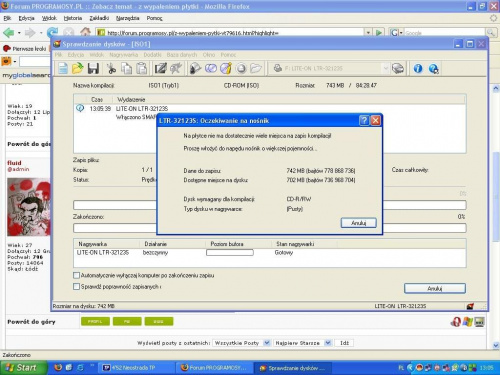The height and width of the screenshot is (375, 500).
Task: Go back with the Firefox green arrow
Action: (9, 33)
